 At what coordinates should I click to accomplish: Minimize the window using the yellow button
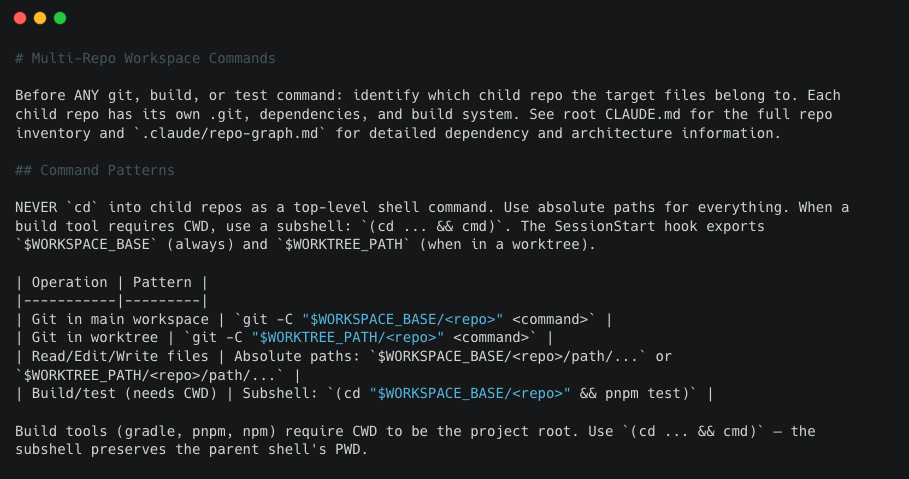(x=40, y=18)
